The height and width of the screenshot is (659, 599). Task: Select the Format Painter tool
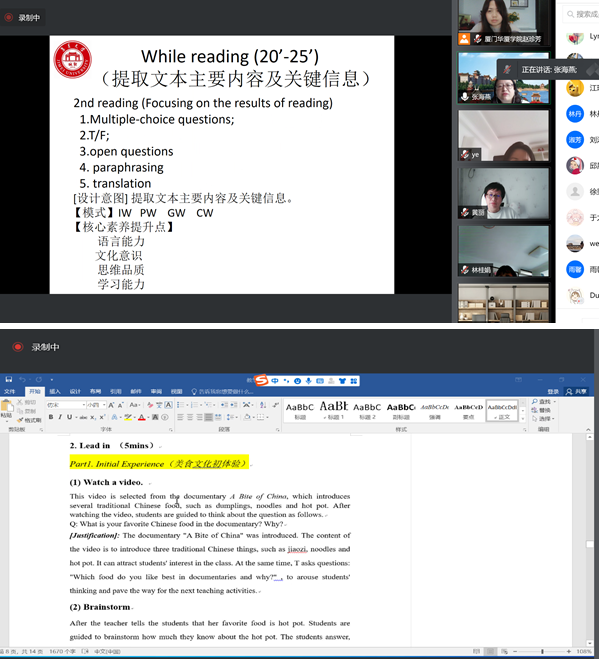pyautogui.click(x=30, y=420)
